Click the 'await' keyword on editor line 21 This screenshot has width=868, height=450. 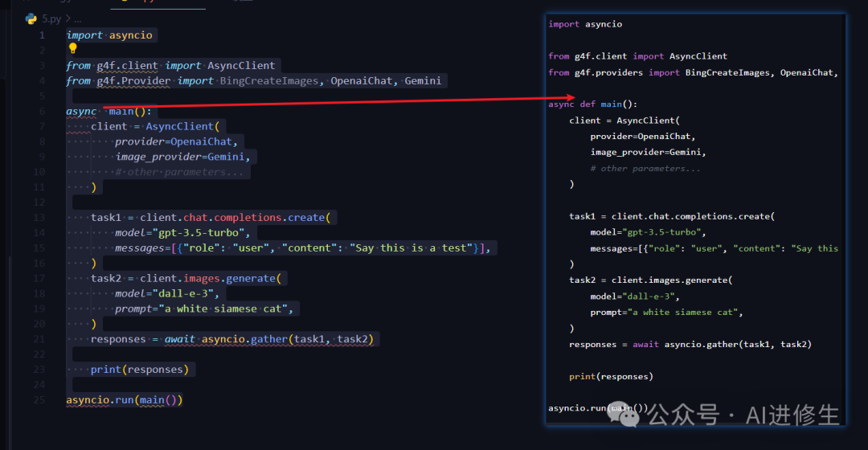tap(180, 339)
